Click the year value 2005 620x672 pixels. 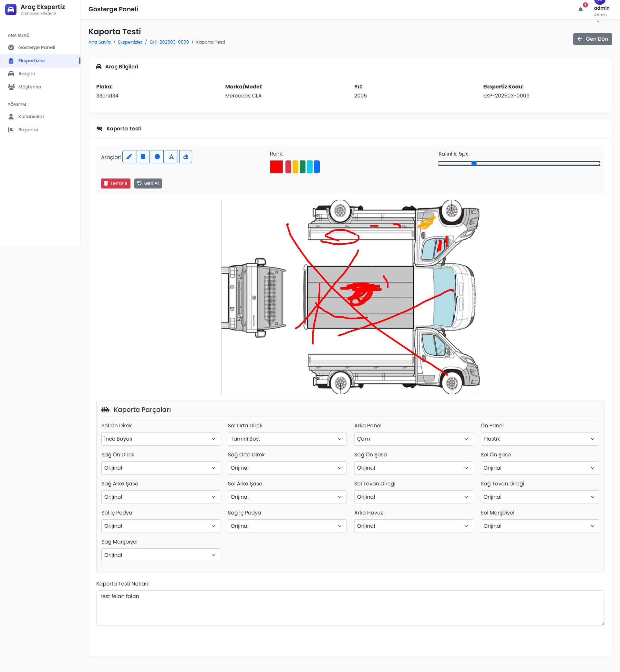tap(361, 96)
